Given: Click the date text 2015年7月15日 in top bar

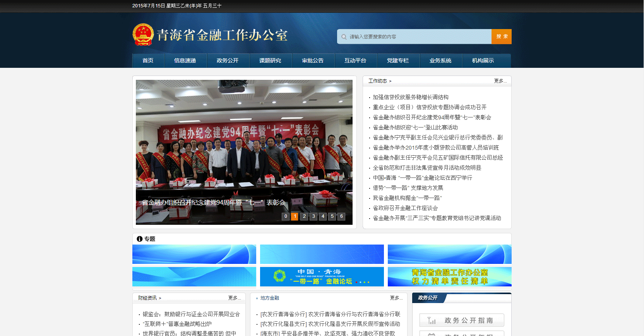Looking at the screenshot, I should (x=149, y=6).
